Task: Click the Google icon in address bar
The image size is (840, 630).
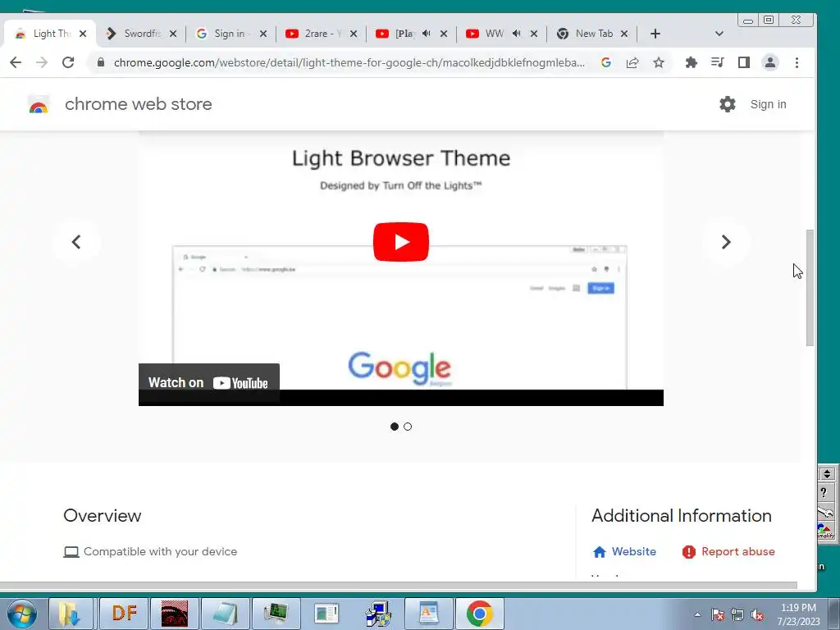Action: click(606, 62)
